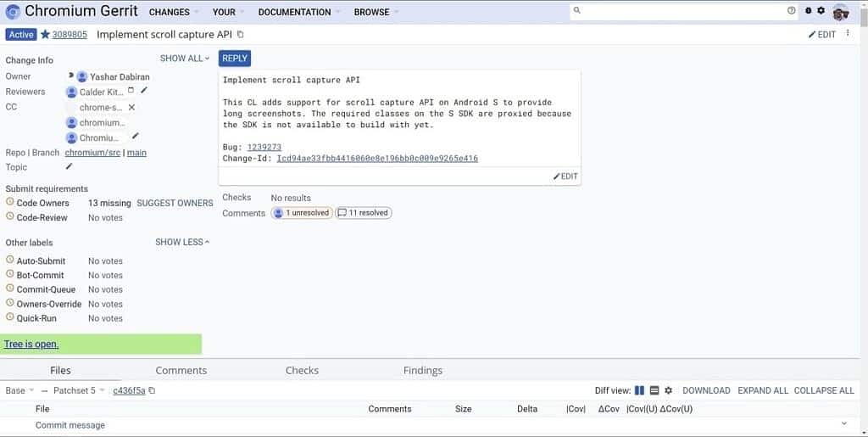Screen dimensions: 868x437
Task: Click the 11 resolved comments chip
Action: click(x=363, y=213)
